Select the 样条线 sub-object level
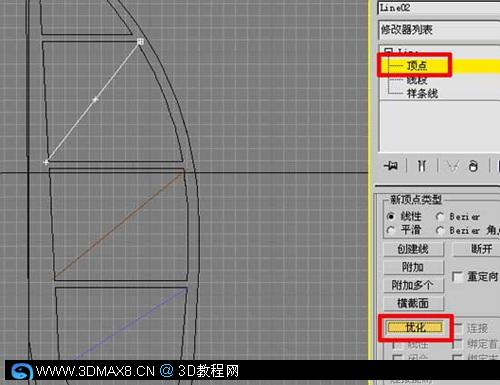Viewport: 500px width, 385px height. [422, 93]
